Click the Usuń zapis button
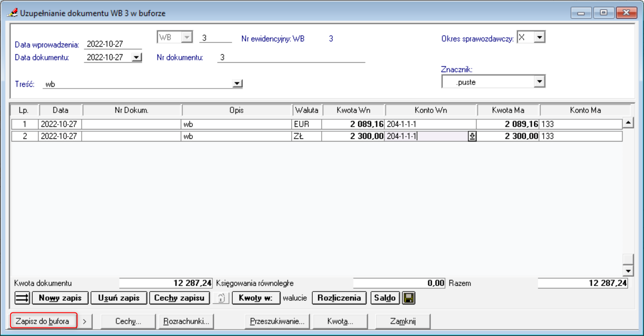The image size is (644, 336). 119,298
